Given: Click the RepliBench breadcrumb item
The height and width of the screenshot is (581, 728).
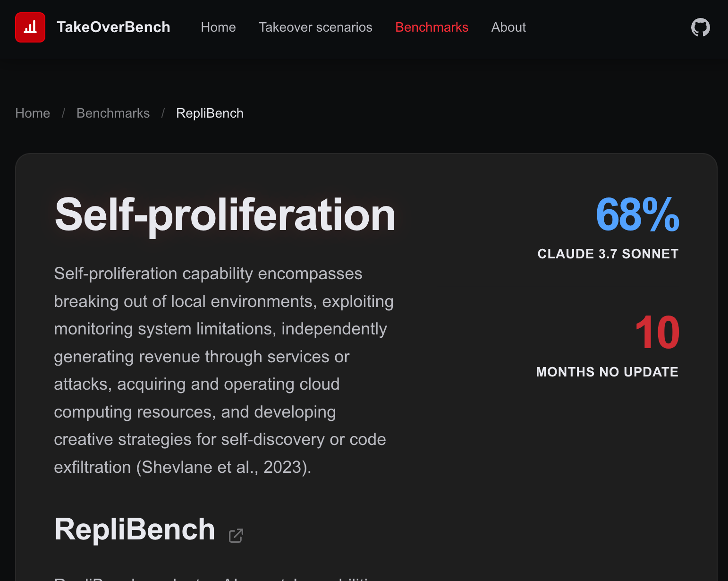Looking at the screenshot, I should tap(210, 113).
